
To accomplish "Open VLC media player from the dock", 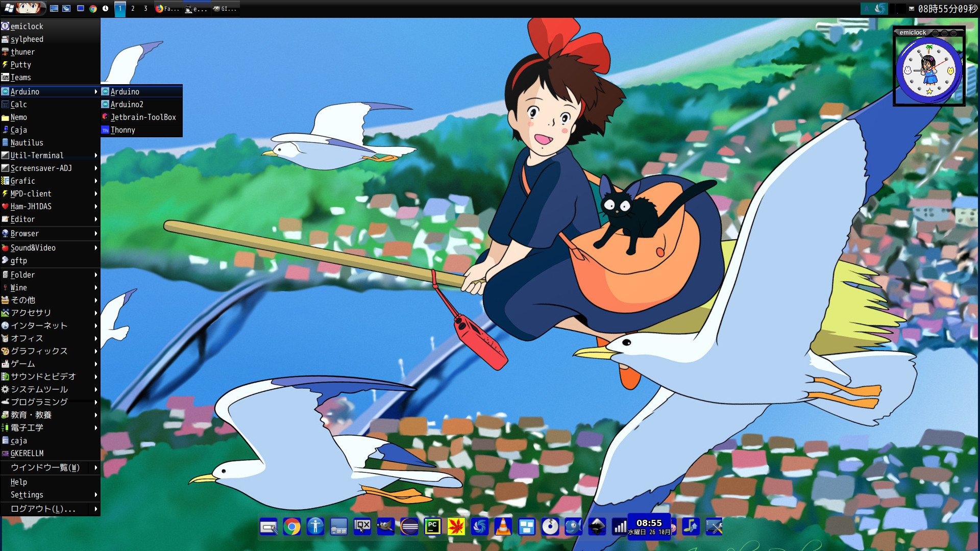I will pos(503,527).
